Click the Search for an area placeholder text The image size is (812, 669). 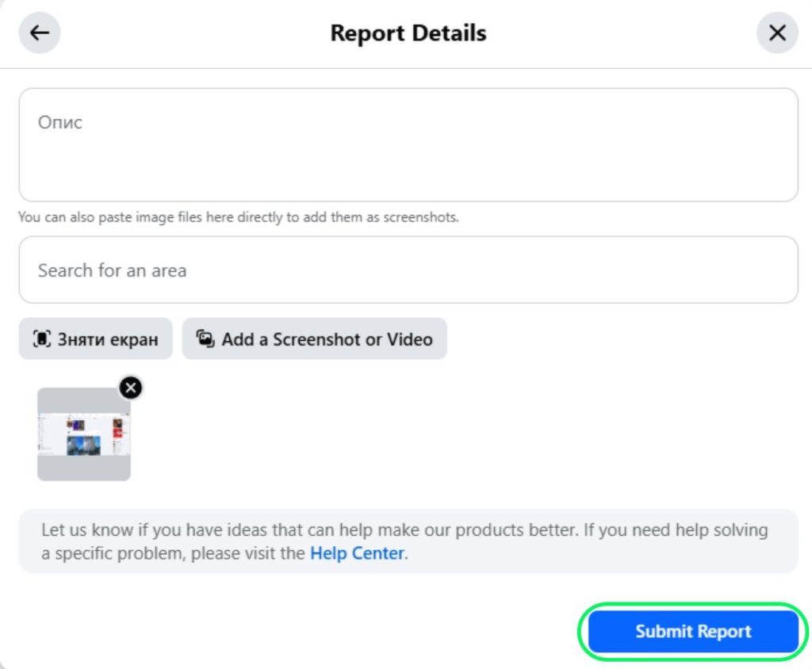tap(112, 270)
